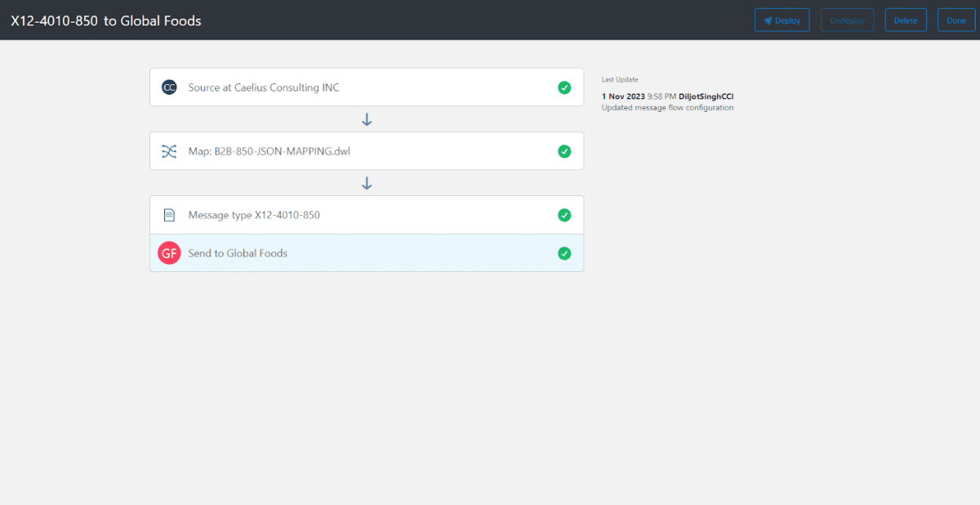Click the Delete button

(905, 20)
